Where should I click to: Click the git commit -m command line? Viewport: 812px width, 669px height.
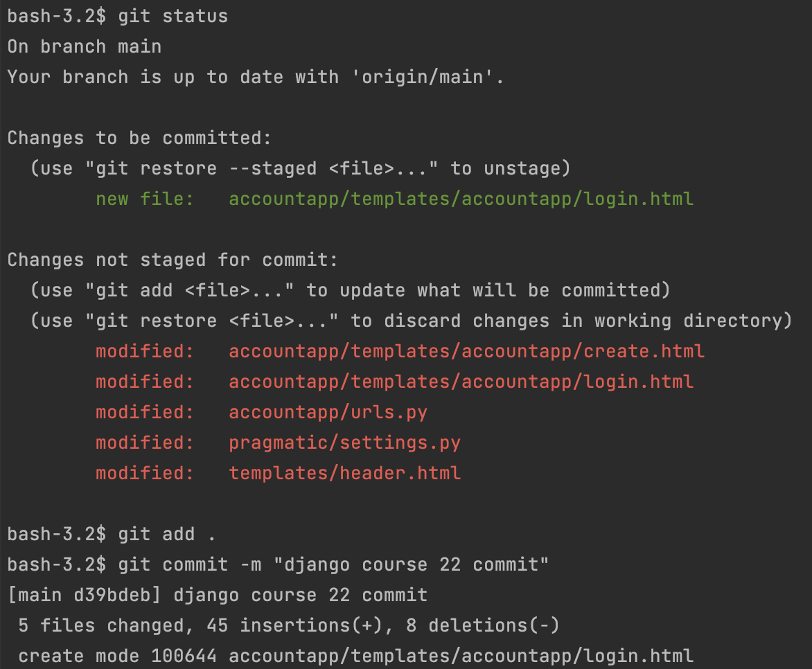278,564
